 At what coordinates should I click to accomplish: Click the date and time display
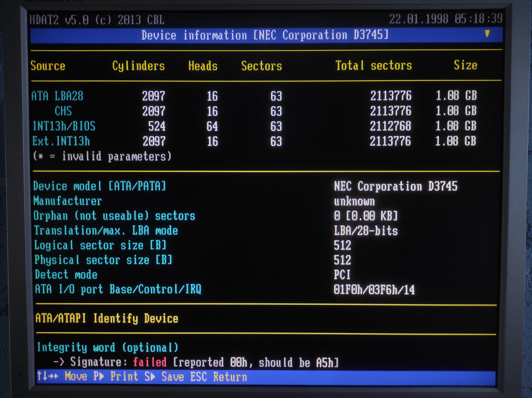pyautogui.click(x=445, y=19)
